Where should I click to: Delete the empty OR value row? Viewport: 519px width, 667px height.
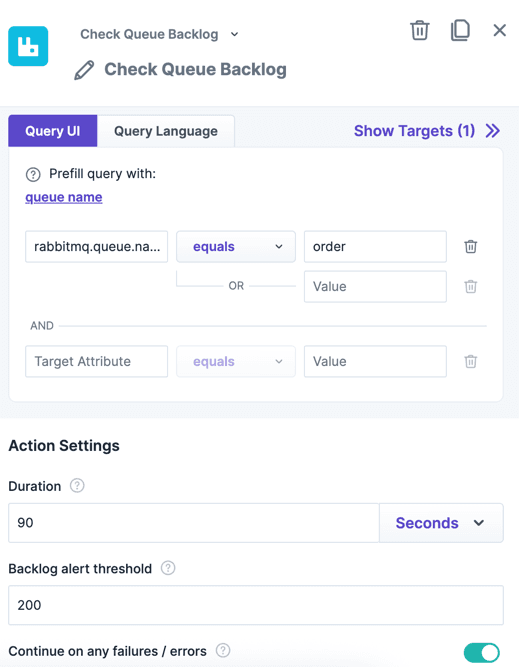471,286
